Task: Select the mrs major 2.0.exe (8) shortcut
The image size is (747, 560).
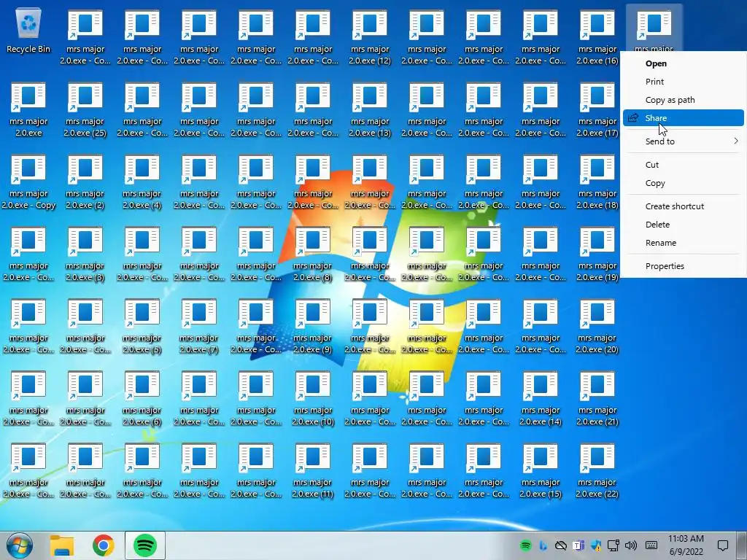Action: coord(312,255)
